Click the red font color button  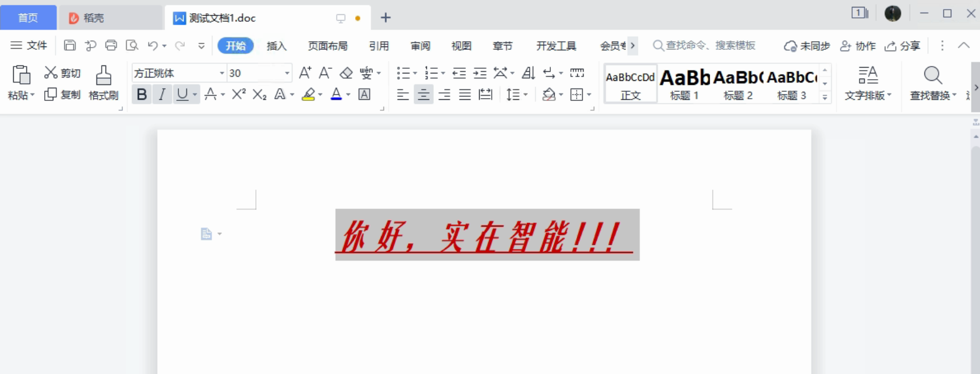pos(336,95)
